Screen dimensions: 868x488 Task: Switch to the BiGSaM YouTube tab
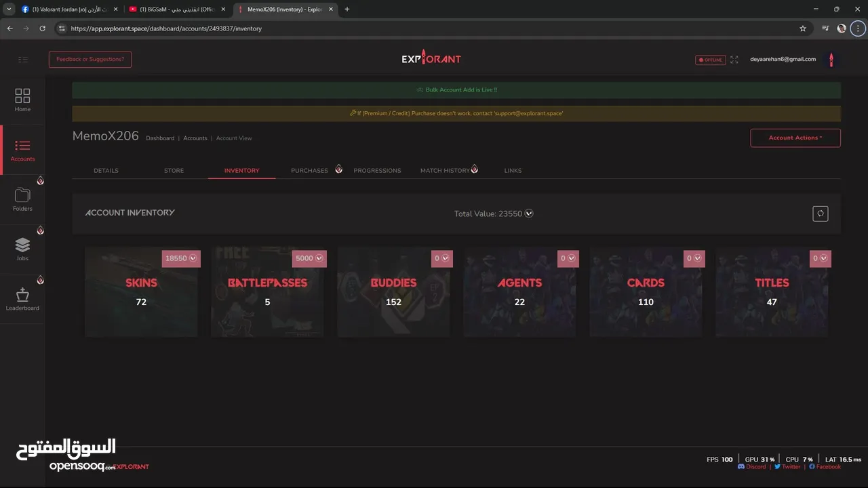point(176,9)
